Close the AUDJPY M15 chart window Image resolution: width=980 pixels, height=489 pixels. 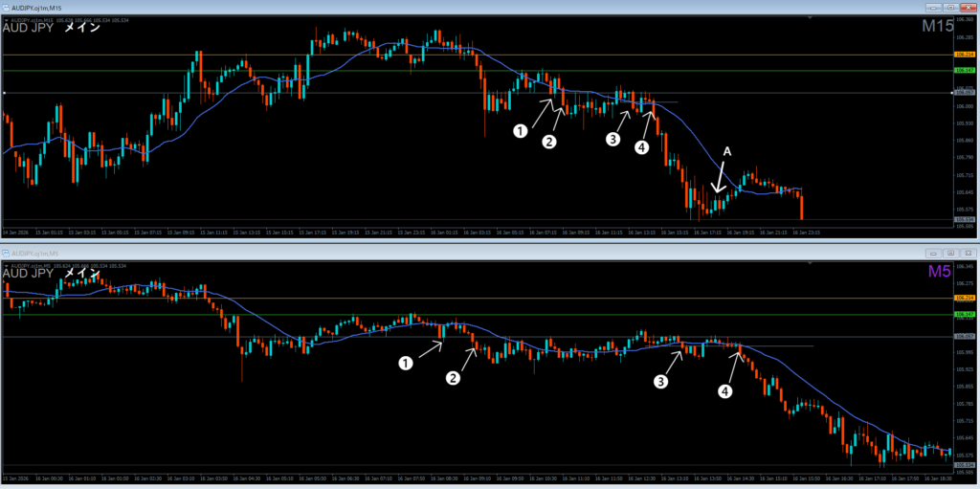pyautogui.click(x=968, y=8)
